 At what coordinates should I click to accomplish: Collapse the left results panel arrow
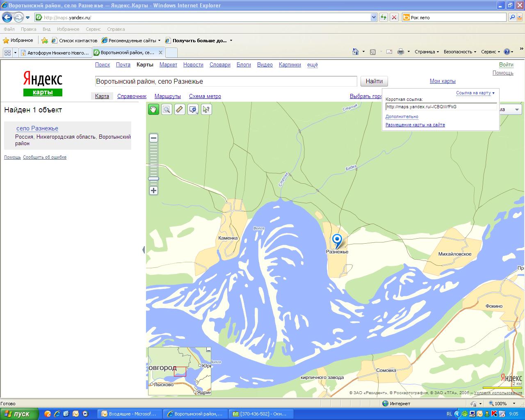tap(144, 249)
